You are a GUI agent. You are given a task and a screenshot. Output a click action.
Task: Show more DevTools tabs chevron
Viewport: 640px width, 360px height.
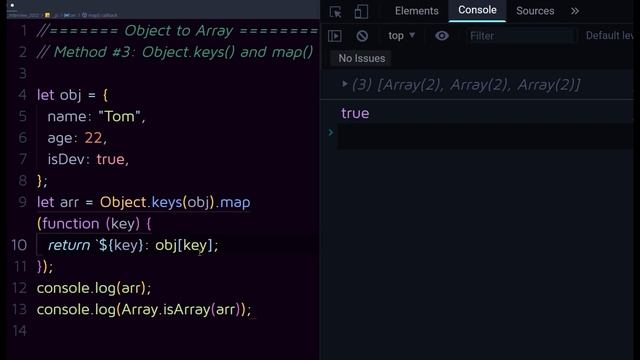[575, 11]
